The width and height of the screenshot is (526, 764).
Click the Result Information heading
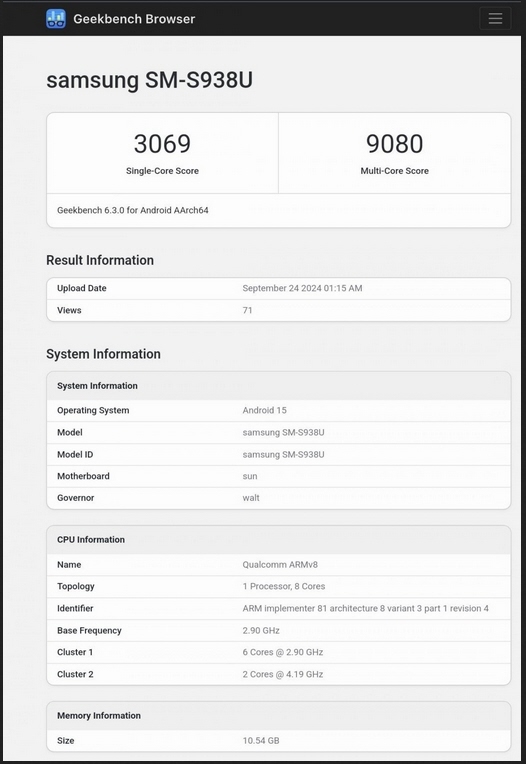(100, 260)
